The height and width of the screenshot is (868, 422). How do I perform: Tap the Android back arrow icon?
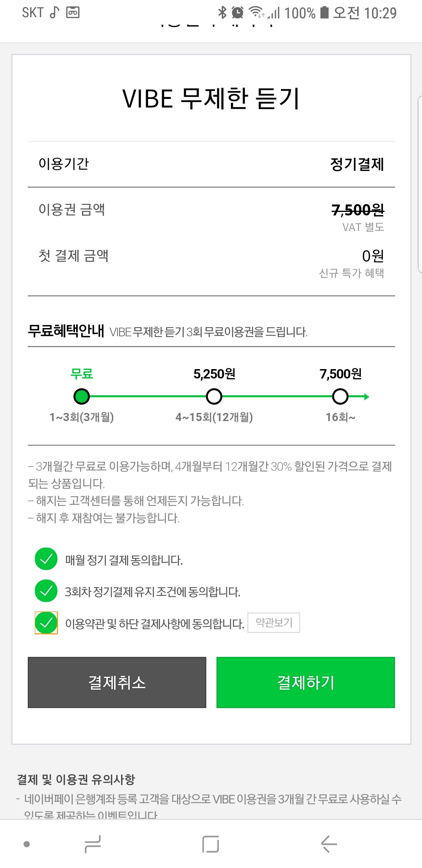[329, 844]
